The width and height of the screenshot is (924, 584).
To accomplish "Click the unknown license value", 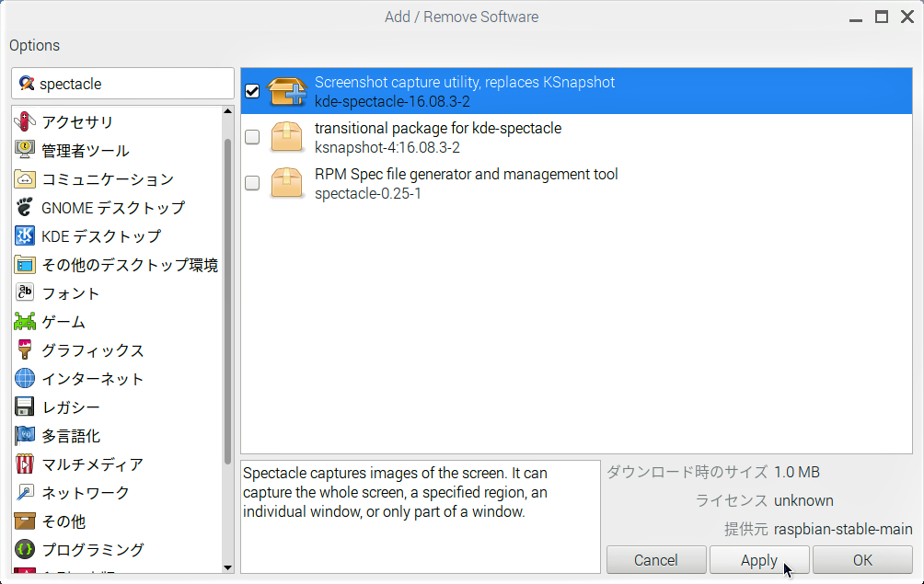I will pos(803,500).
